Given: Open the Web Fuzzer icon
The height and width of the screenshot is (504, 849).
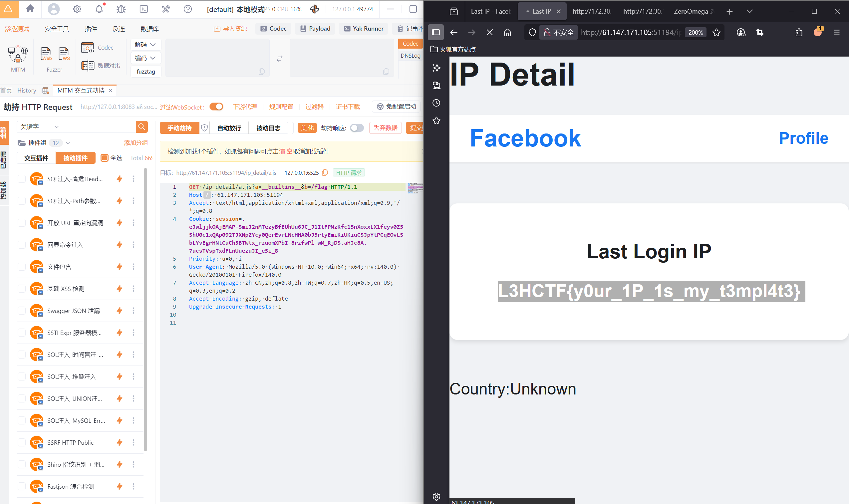Looking at the screenshot, I should coord(46,54).
